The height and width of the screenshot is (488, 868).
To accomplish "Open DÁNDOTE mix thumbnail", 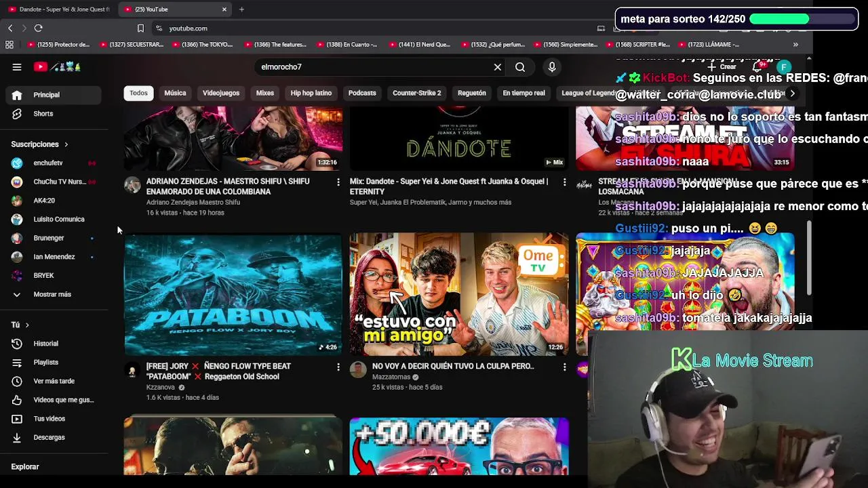I will 459,138.
